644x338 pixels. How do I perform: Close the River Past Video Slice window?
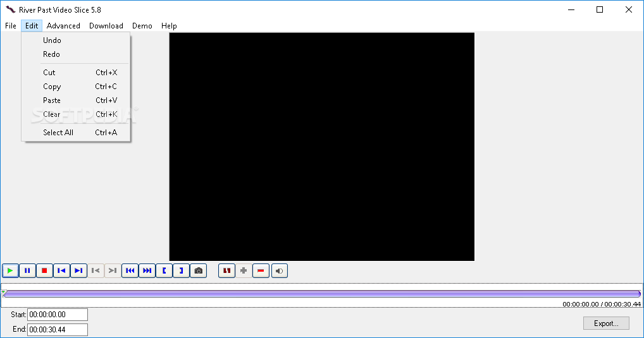pyautogui.click(x=628, y=9)
